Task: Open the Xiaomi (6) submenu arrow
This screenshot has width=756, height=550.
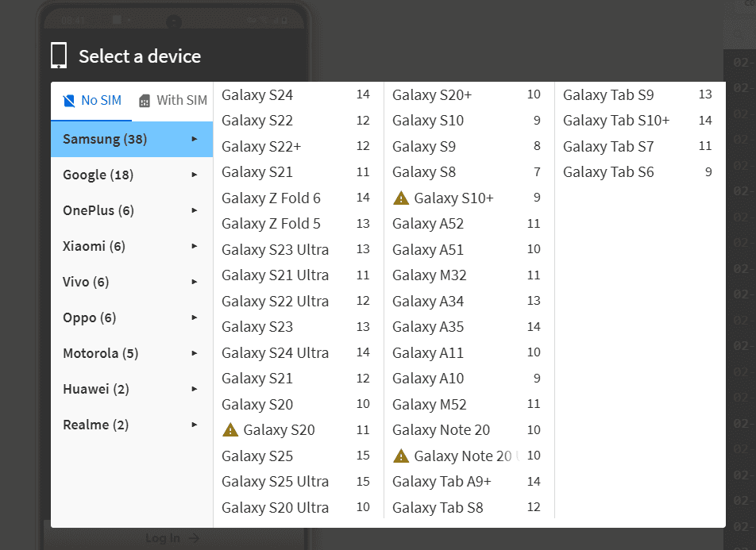Action: coord(195,247)
